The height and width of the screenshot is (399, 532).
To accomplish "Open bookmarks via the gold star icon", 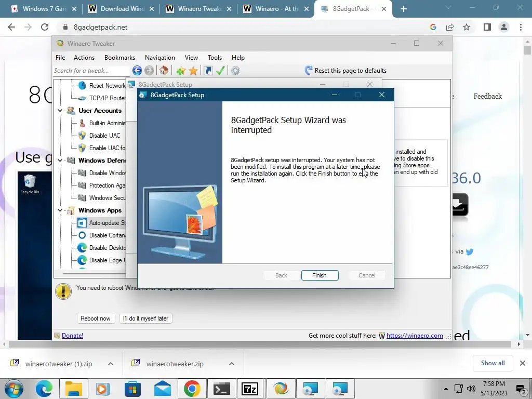I will click(193, 71).
